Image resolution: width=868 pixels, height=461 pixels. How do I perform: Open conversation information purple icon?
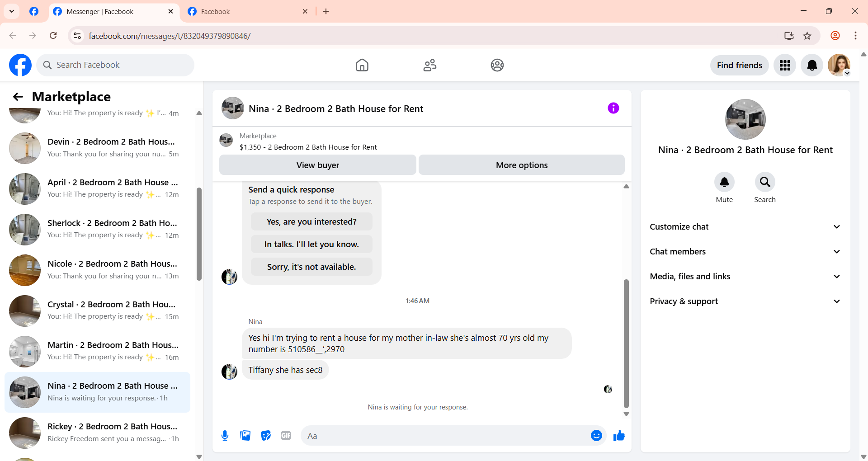(x=613, y=108)
